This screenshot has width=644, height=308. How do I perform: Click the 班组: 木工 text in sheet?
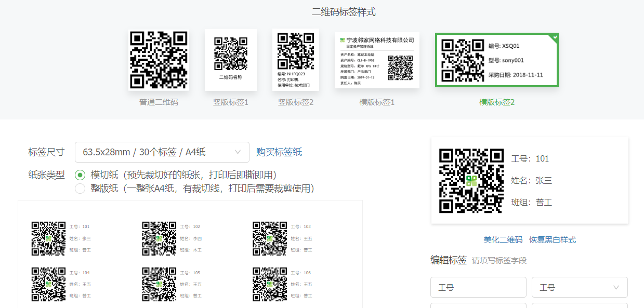pos(191,250)
